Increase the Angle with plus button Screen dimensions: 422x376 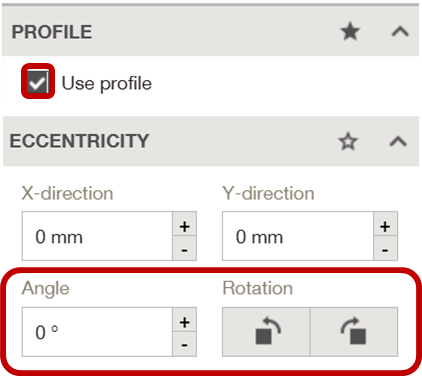tap(185, 320)
